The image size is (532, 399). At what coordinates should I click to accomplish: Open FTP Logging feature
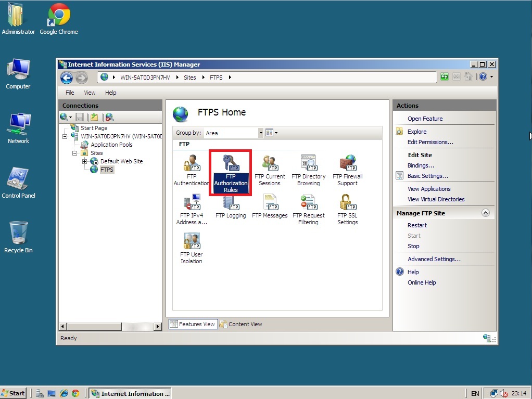[231, 206]
